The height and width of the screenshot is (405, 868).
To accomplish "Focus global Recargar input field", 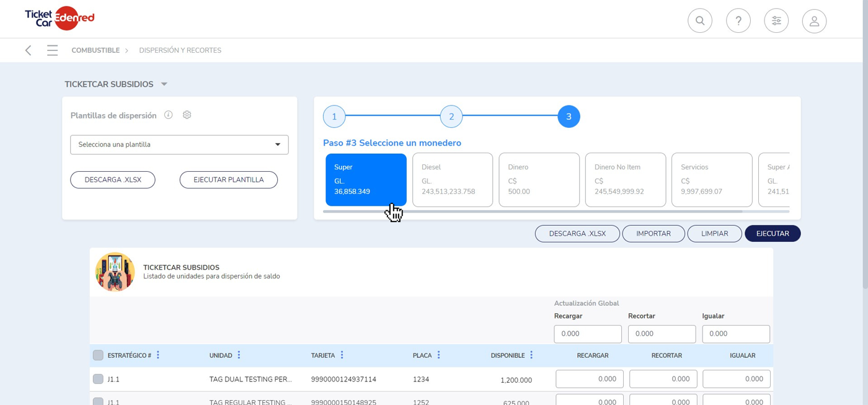I will (588, 334).
